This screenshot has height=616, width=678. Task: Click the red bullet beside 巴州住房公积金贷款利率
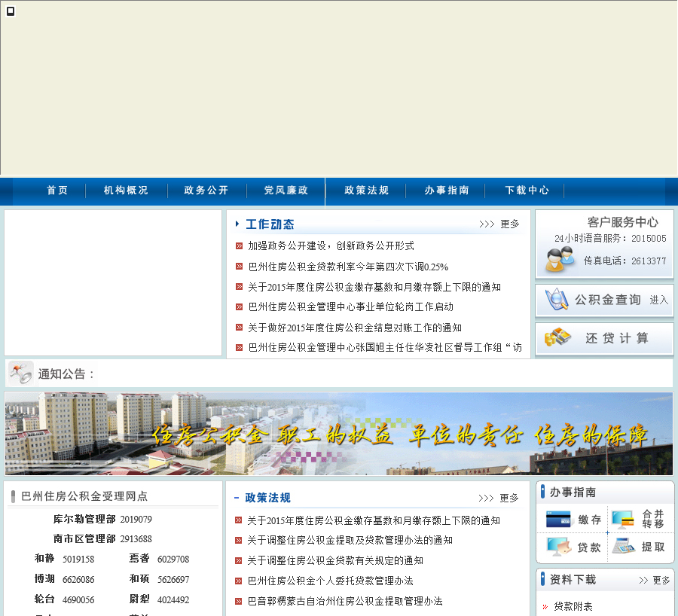[239, 267]
